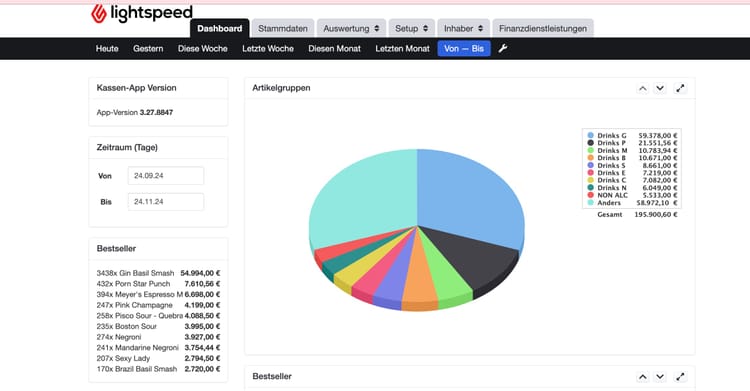Screen dimensions: 750x391
Task: Click Drinks B orange legend dot
Action: tap(591, 157)
